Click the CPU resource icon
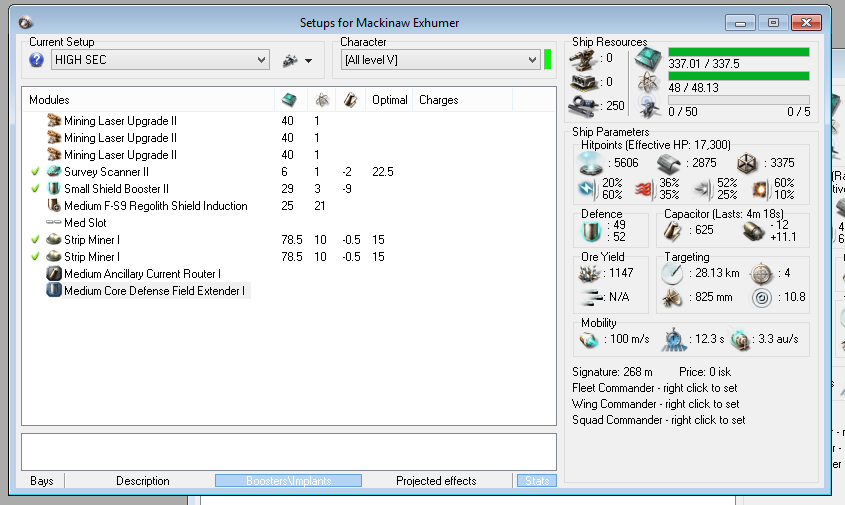This screenshot has height=505, width=845. 648,59
